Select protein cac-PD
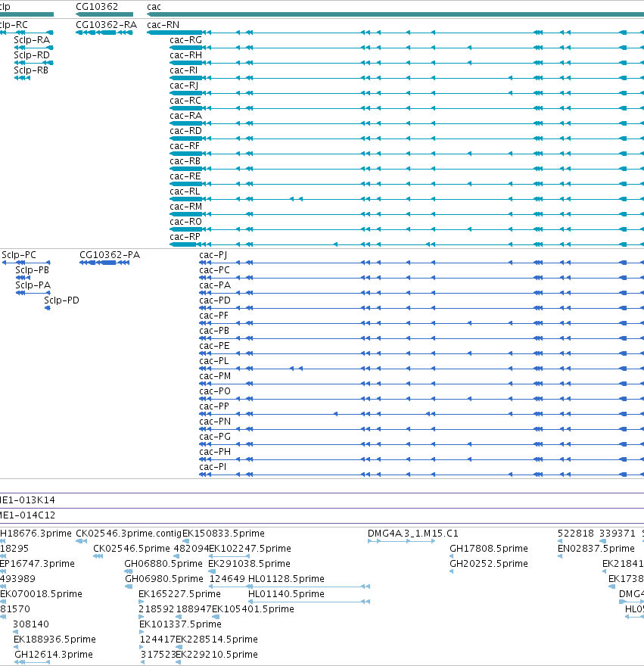The height and width of the screenshot is (666, 644). pyautogui.click(x=215, y=300)
